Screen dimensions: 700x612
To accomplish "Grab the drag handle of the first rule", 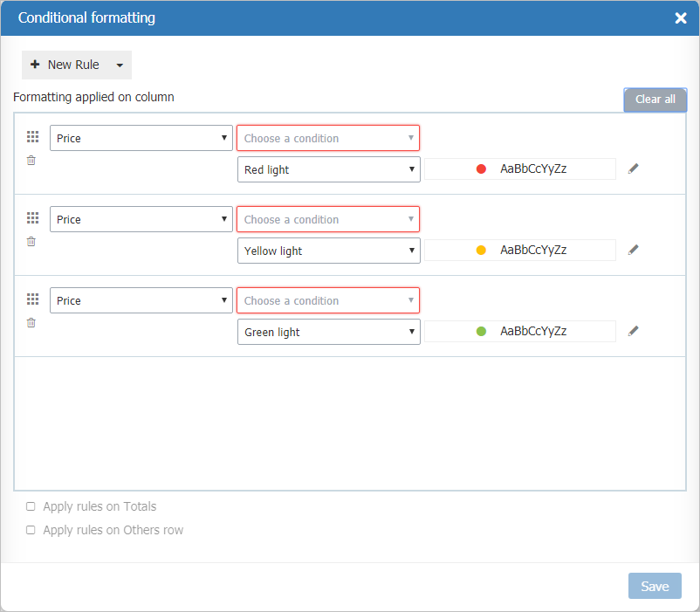I will pyautogui.click(x=32, y=136).
